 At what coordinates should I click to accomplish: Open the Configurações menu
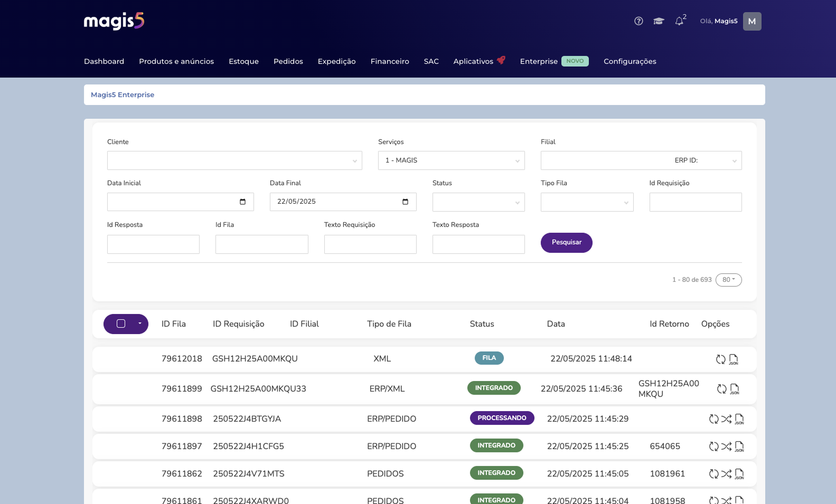point(630,61)
